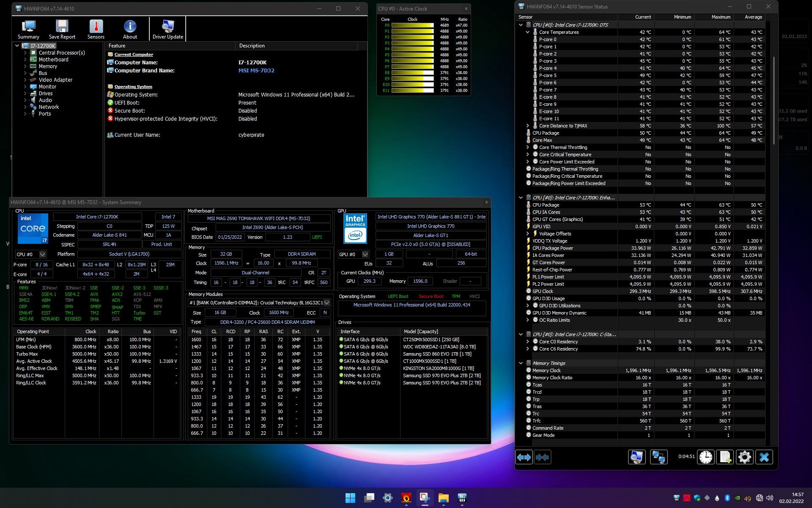Click the Current column header
The width and height of the screenshot is (812, 508).
coord(636,17)
